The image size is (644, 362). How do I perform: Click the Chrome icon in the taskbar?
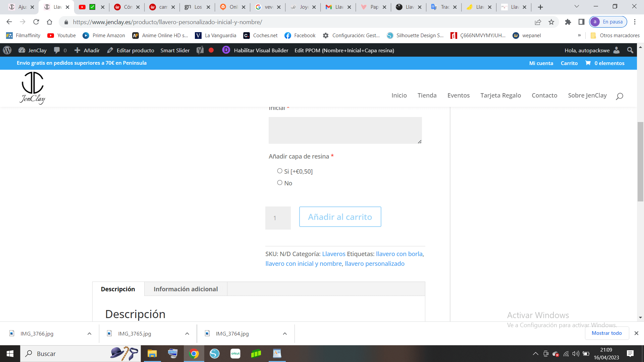[x=194, y=354]
